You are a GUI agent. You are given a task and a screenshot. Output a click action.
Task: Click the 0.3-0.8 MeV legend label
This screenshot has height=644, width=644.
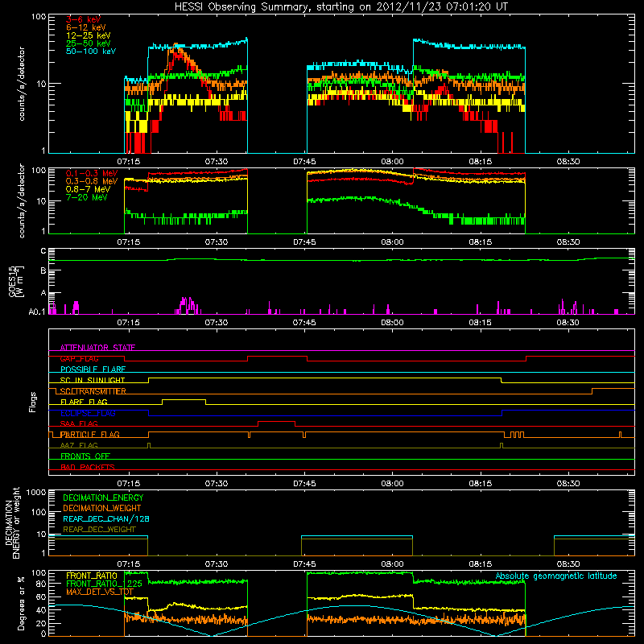92,182
